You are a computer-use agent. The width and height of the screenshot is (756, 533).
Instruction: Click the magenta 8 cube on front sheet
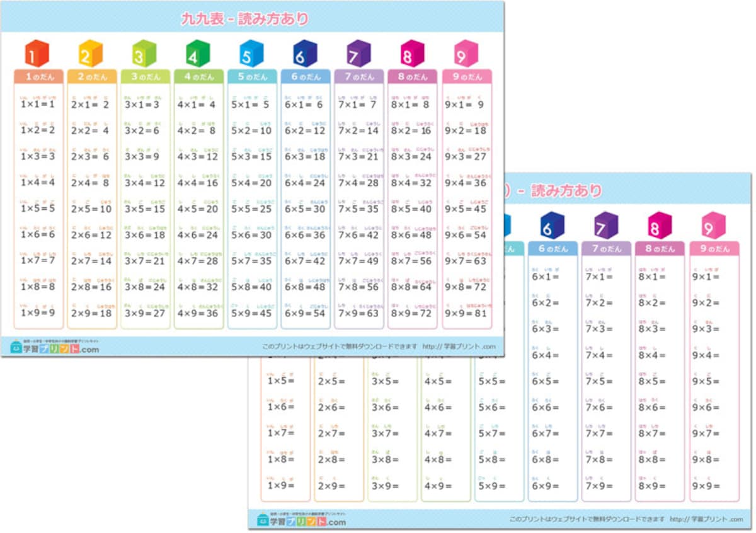pos(411,54)
